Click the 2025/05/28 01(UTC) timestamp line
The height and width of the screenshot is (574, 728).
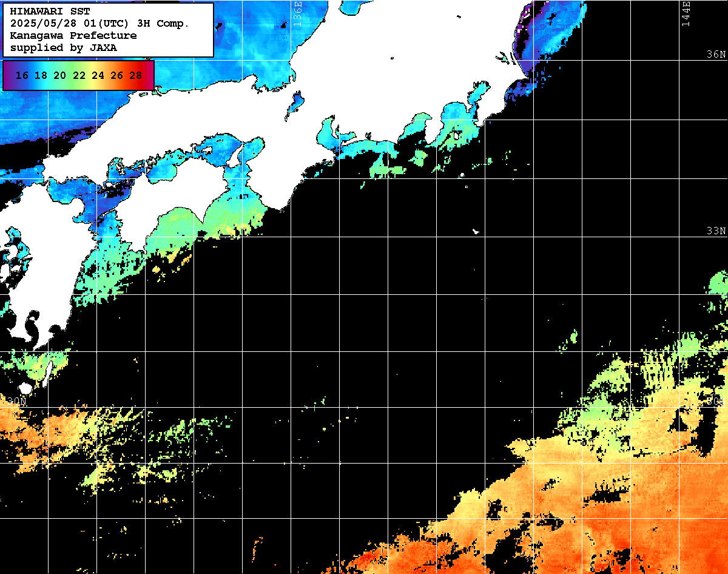point(99,24)
